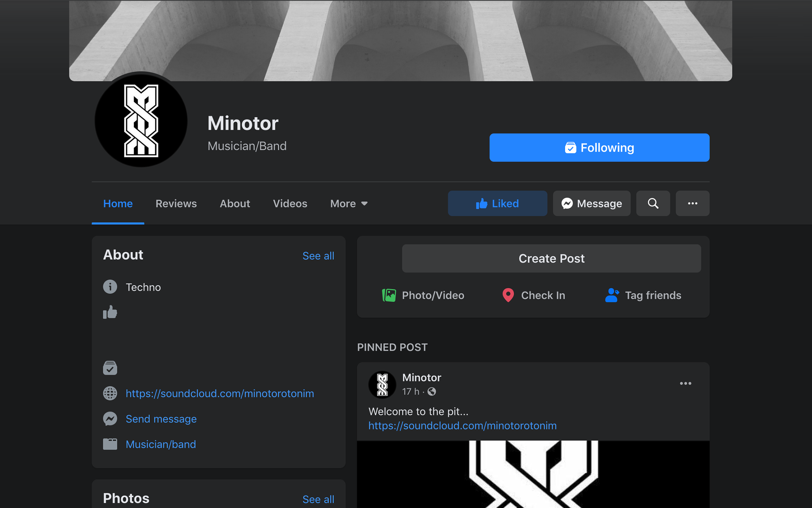This screenshot has height=508, width=812.
Task: Click the Photo/Video green image icon
Action: click(x=389, y=295)
